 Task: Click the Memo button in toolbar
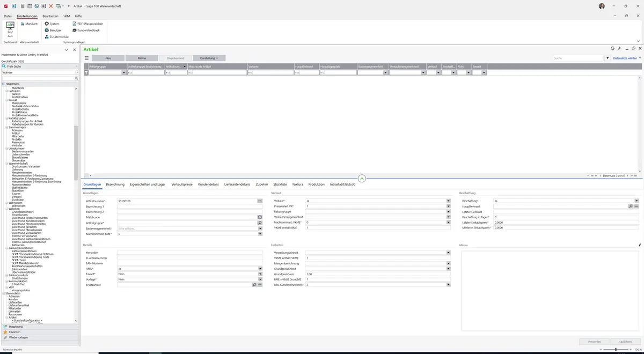click(x=142, y=58)
